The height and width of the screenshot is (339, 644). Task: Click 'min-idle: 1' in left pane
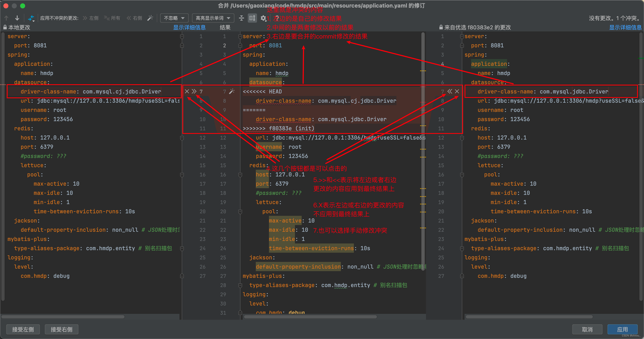point(52,202)
